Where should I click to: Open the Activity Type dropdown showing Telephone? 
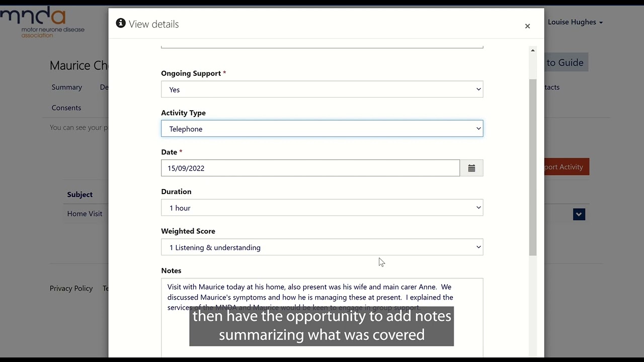tap(322, 129)
